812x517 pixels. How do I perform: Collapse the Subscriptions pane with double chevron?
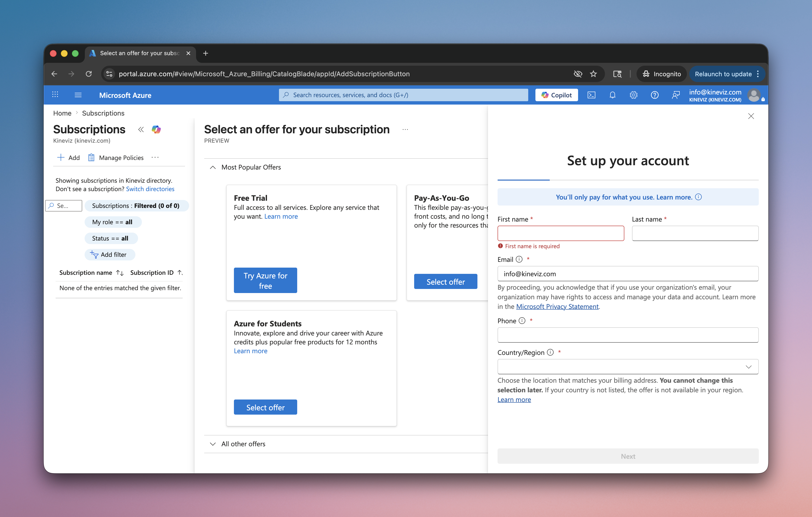pos(141,129)
